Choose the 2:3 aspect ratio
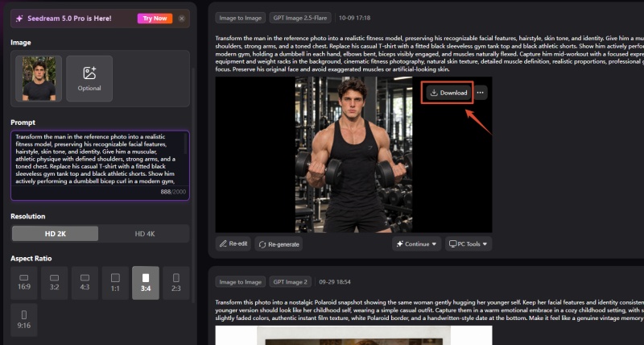Viewport: 644px width, 345px height. tap(175, 283)
